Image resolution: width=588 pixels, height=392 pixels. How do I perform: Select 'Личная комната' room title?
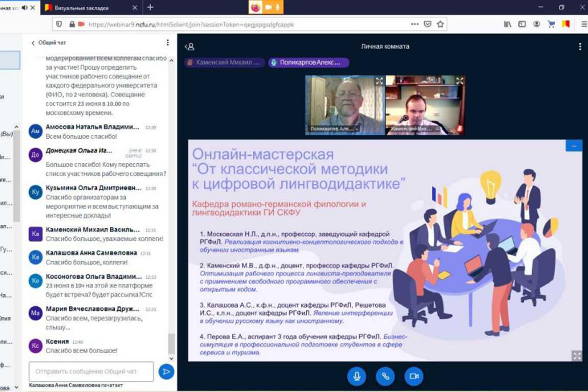[385, 47]
